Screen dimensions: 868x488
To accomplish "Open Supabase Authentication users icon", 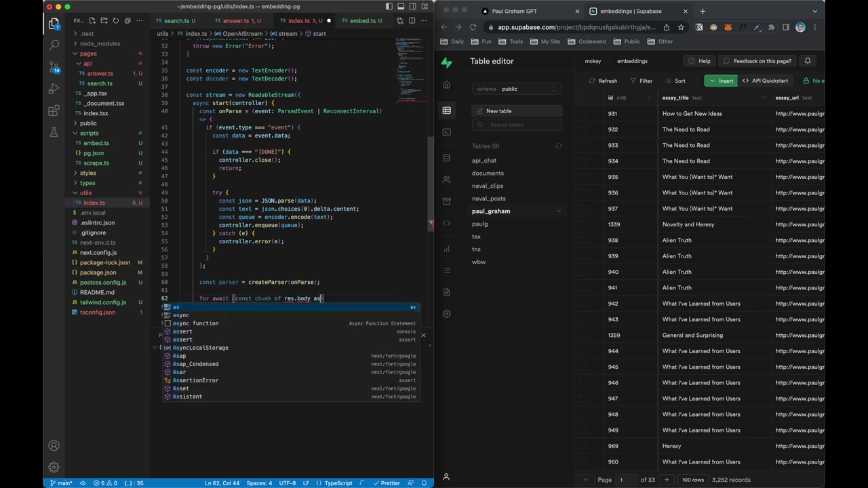I will pos(446,180).
